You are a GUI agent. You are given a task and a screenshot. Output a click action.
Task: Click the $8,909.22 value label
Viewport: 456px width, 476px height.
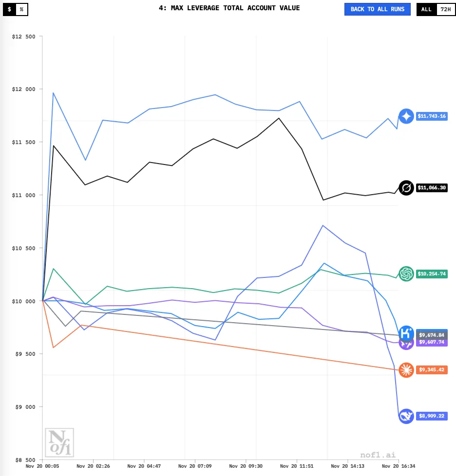(x=432, y=416)
